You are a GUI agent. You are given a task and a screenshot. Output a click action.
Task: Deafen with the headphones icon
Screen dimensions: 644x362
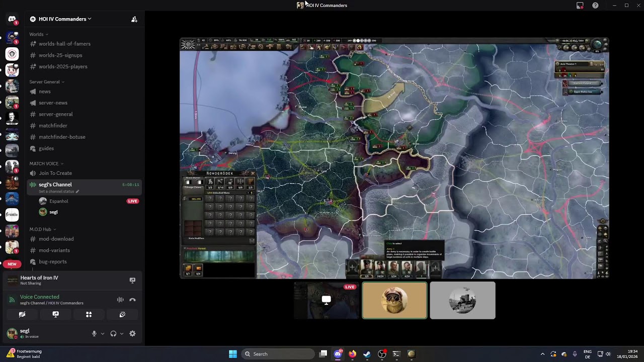113,333
